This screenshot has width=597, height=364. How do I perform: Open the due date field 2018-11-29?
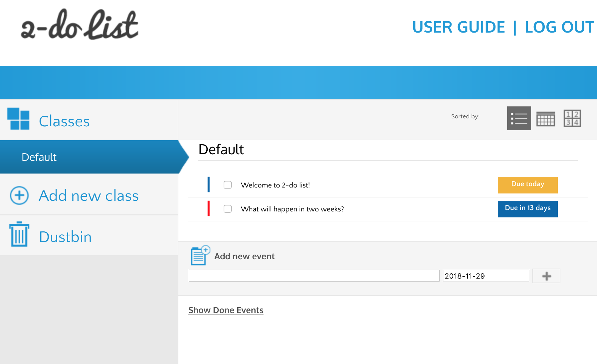point(486,276)
